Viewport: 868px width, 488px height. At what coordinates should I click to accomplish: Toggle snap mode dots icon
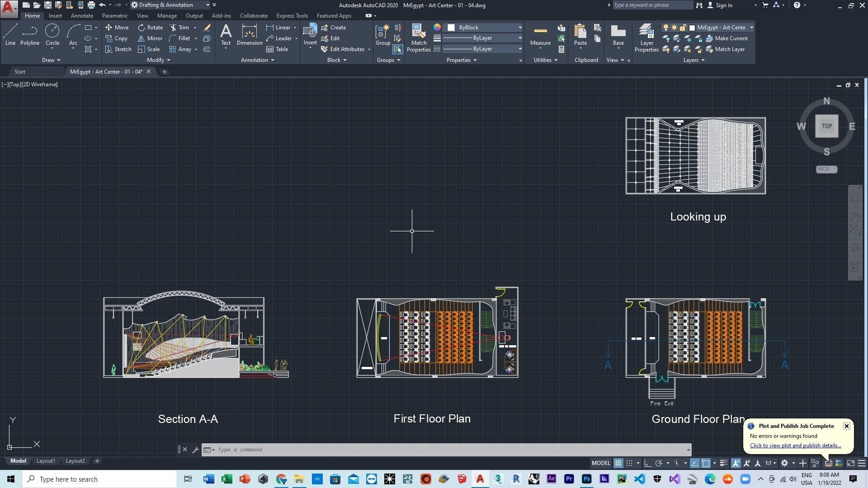(x=629, y=463)
